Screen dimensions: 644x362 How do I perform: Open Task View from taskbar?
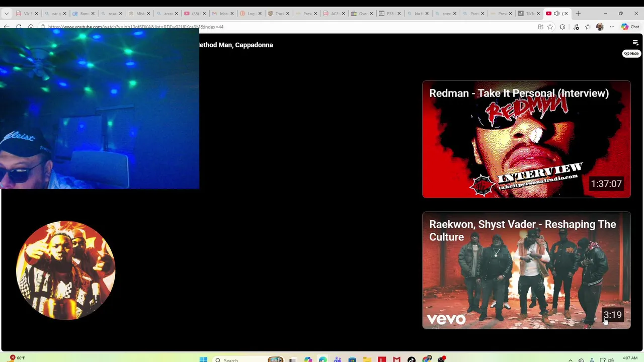tap(293, 359)
